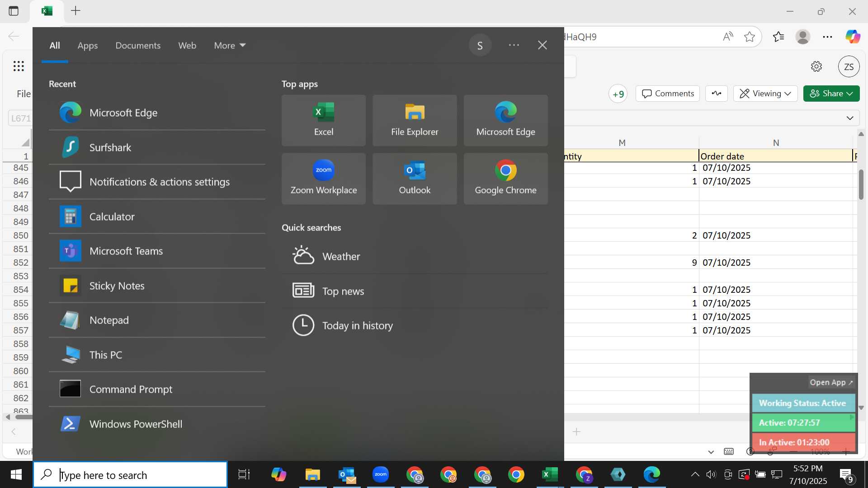This screenshot has height=488, width=868.
Task: Click the Type here to search box
Action: (130, 475)
